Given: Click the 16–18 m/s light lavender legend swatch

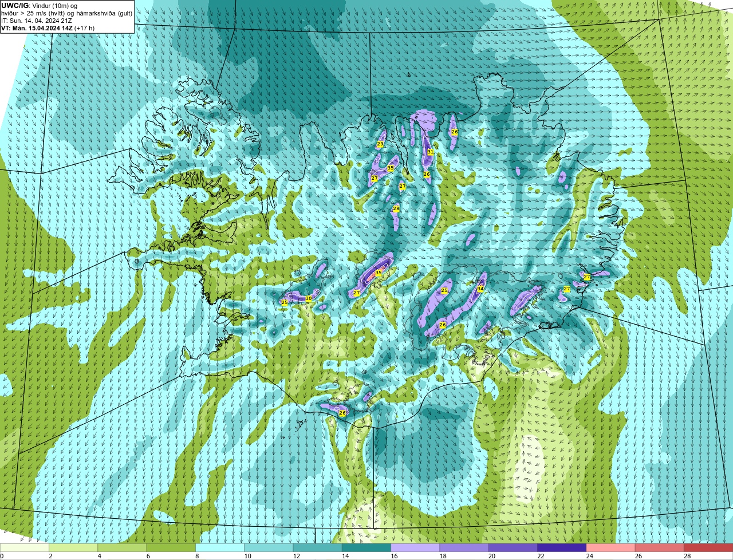Looking at the screenshot, I should [416, 547].
